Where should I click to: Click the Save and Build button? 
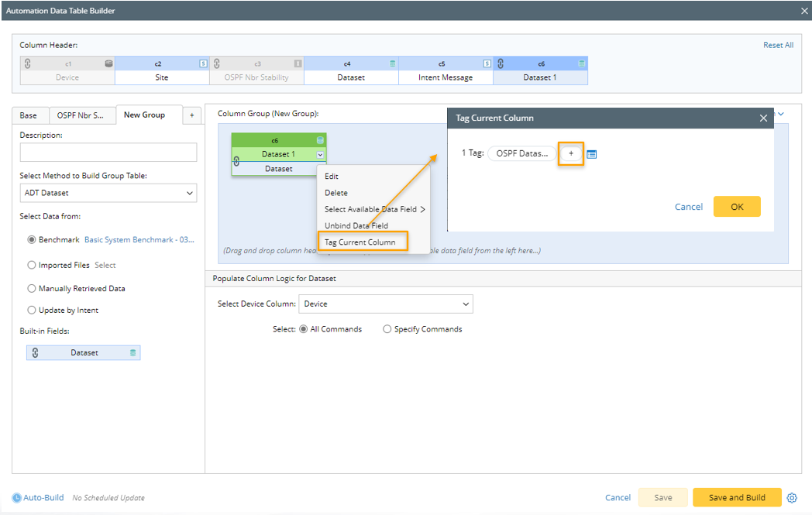pyautogui.click(x=736, y=497)
